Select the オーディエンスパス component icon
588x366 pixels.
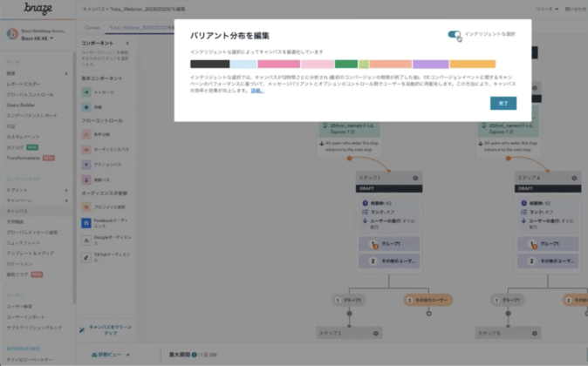pyautogui.click(x=86, y=150)
